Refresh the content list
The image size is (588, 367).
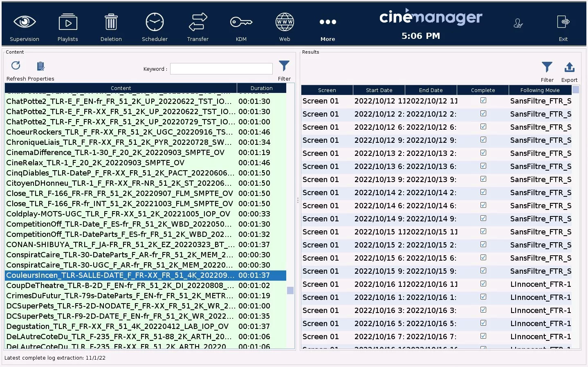16,66
